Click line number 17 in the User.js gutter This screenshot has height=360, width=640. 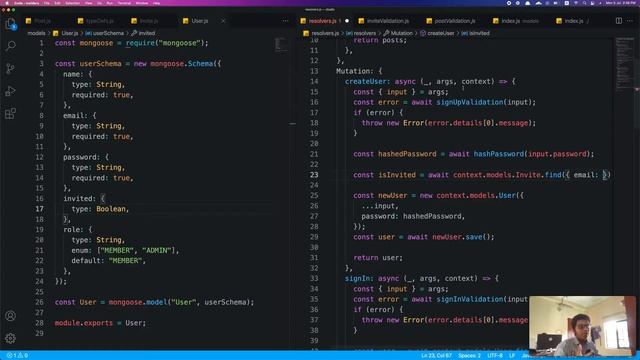(x=39, y=209)
